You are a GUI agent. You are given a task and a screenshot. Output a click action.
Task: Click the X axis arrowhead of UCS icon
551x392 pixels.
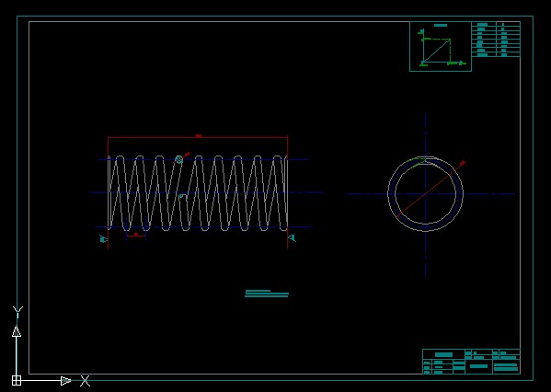66,380
